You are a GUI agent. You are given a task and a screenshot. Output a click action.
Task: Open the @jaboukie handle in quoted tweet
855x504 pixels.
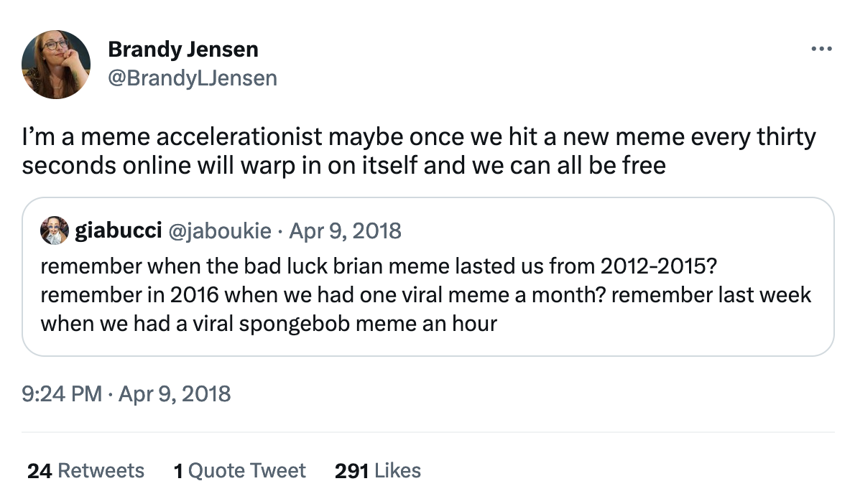(219, 230)
